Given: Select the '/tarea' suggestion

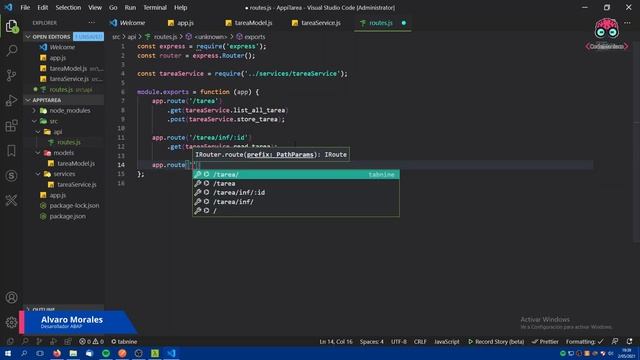Looking at the screenshot, I should pos(296,184).
